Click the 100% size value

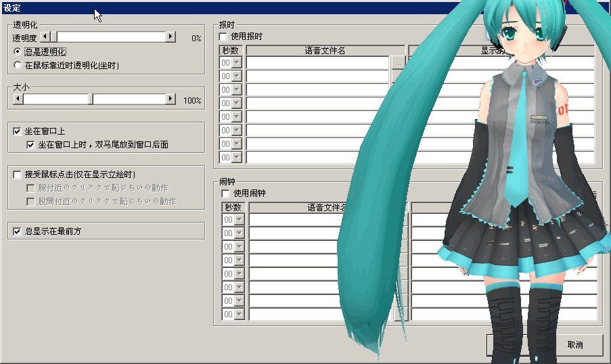pos(192,101)
